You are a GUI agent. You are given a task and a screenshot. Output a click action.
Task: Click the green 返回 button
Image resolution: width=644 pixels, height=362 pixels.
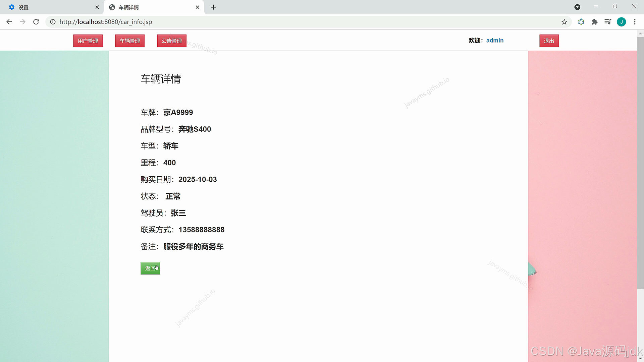click(x=150, y=268)
